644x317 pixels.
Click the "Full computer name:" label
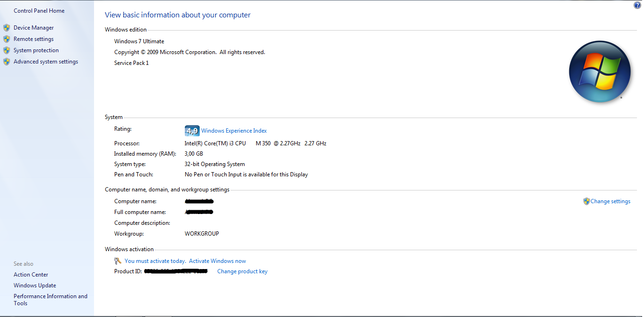pos(139,212)
